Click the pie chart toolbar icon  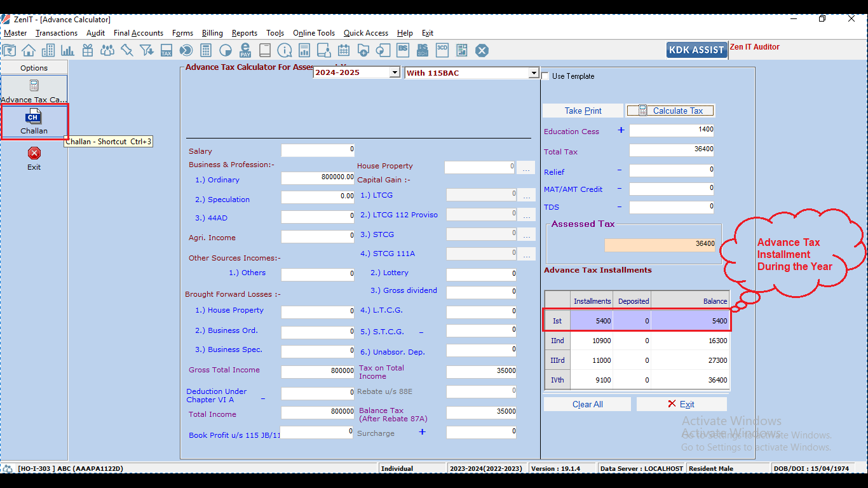(226, 50)
